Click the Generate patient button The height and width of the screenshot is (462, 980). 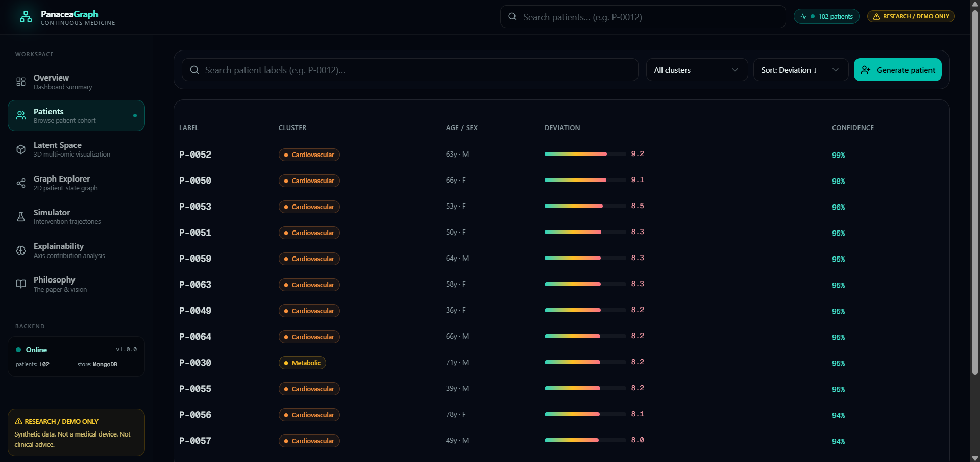[898, 70]
